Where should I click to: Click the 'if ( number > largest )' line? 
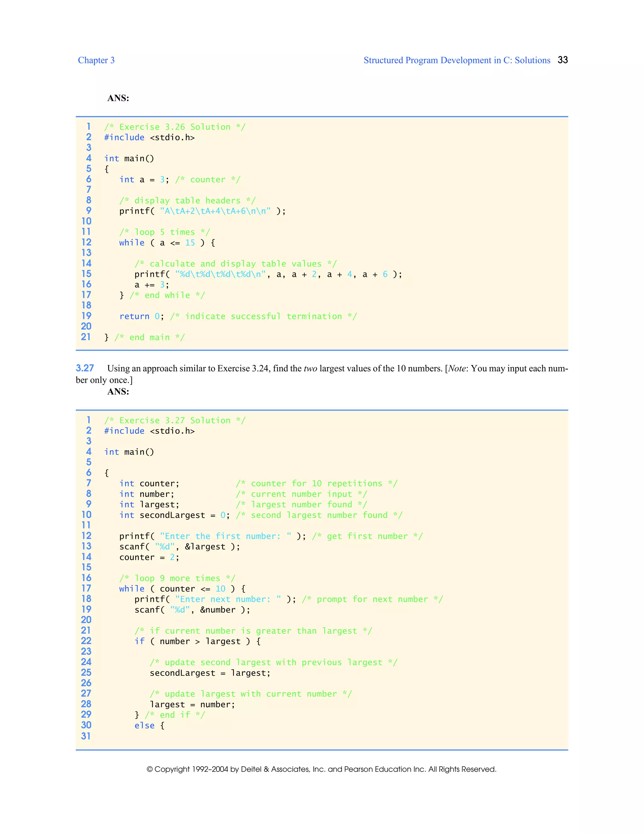[197, 642]
